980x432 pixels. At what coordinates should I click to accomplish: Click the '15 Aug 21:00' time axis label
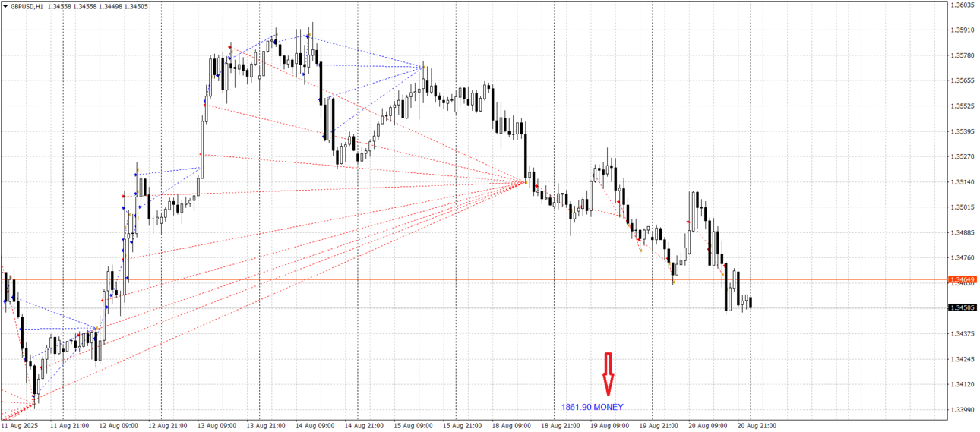462,426
